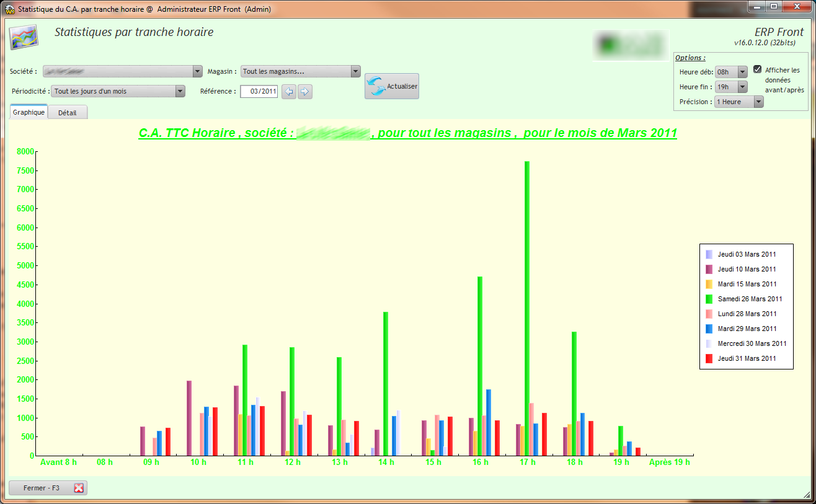Expand the Précision dropdown
The image size is (816, 504).
(x=758, y=102)
